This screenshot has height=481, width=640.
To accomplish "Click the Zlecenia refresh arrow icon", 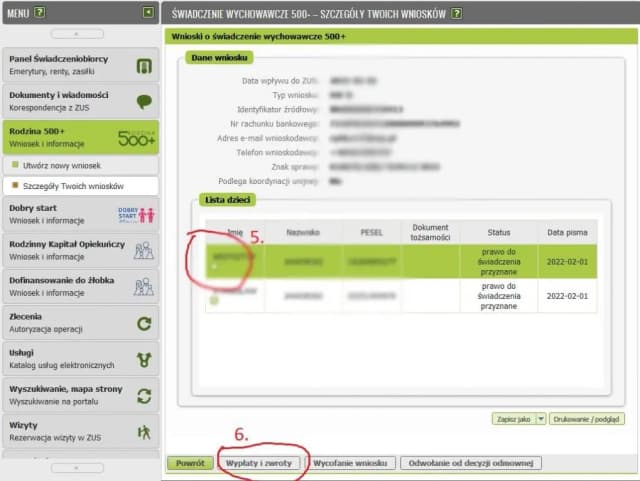I will click(144, 323).
